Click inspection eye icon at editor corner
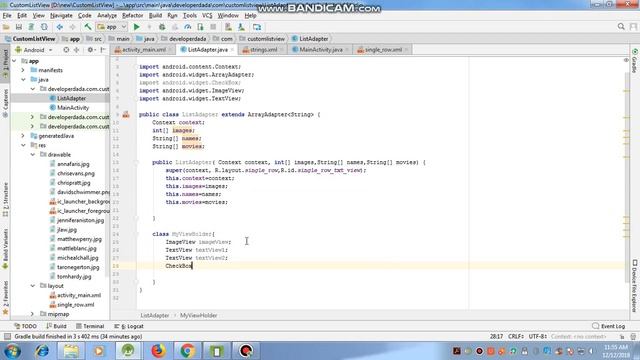This screenshot has width=640, height=360. point(626,60)
